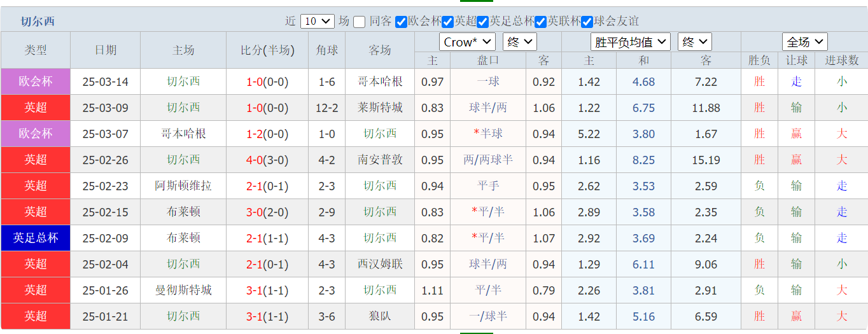The height and width of the screenshot is (334, 868).
Task: Open the 终 dropdown next to 胜平负均值
Action: 694,42
